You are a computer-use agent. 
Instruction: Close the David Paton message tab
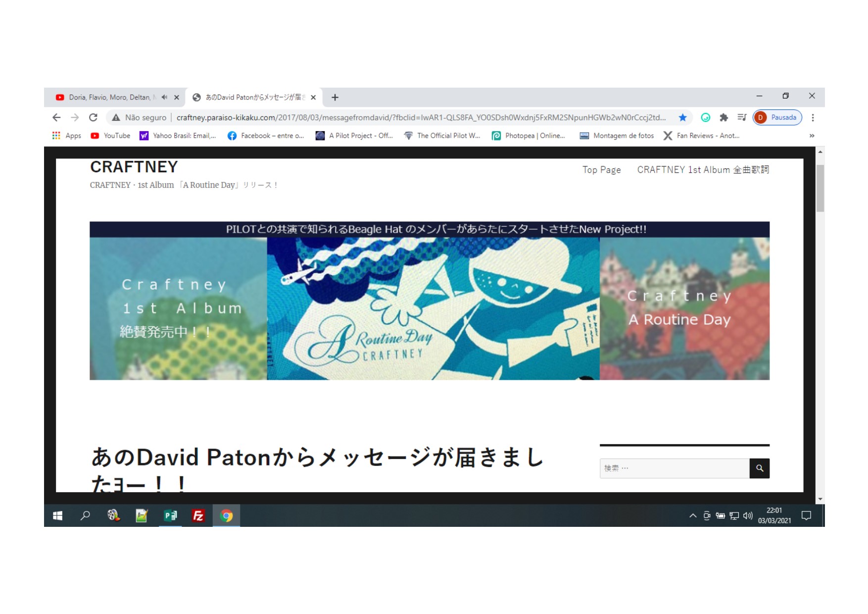[313, 98]
